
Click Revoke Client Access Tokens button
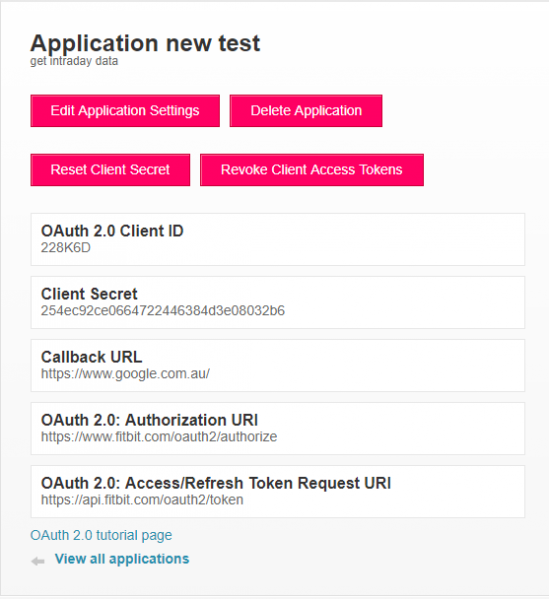click(312, 170)
